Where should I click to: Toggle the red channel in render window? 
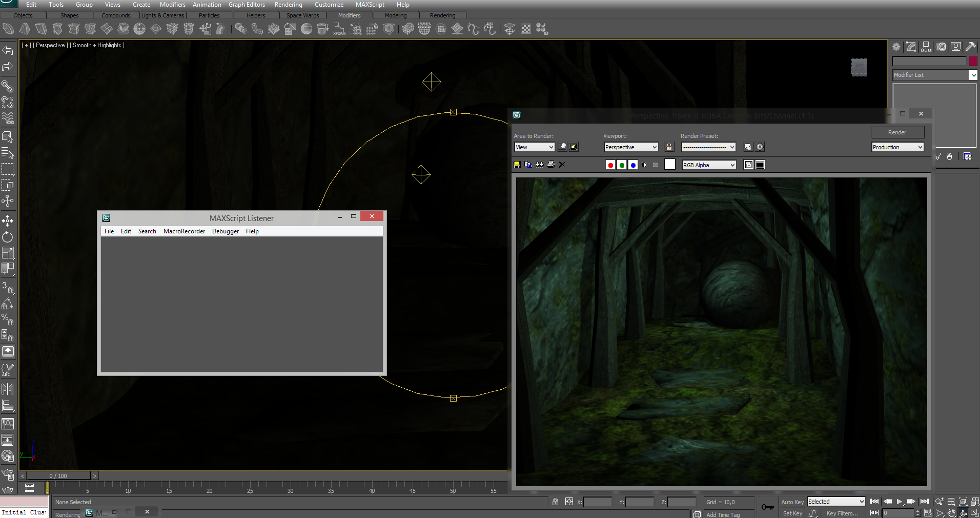[x=610, y=165]
